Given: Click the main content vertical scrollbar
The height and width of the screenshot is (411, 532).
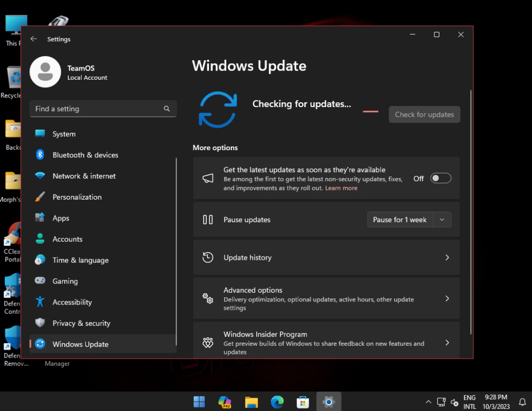Looking at the screenshot, I should pyautogui.click(x=471, y=212).
